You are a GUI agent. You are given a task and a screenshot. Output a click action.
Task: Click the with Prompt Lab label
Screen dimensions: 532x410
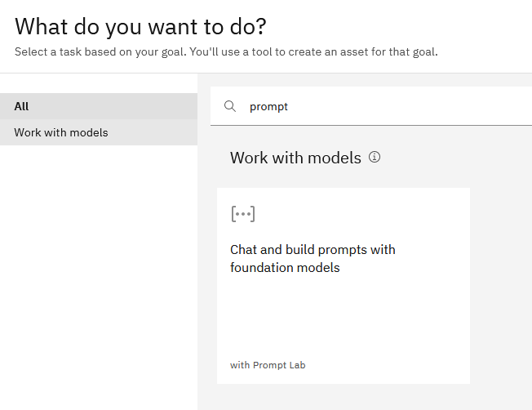point(268,365)
